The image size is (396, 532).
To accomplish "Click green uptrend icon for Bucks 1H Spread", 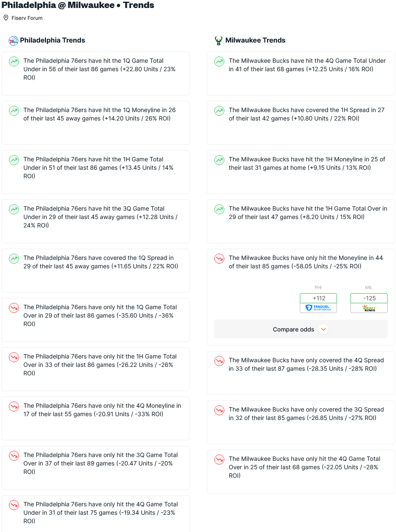I will (x=219, y=111).
